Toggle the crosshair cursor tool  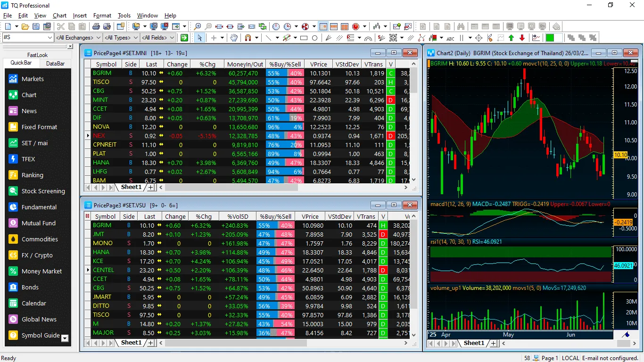[214, 38]
